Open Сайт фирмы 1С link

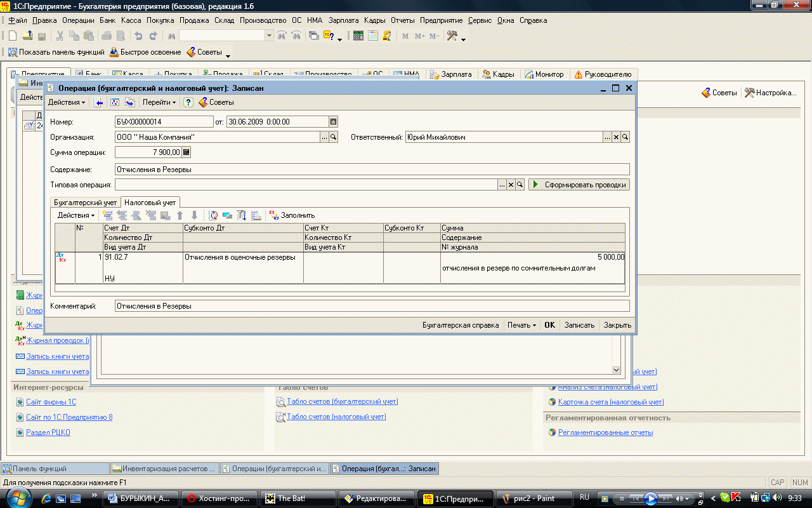click(x=51, y=402)
